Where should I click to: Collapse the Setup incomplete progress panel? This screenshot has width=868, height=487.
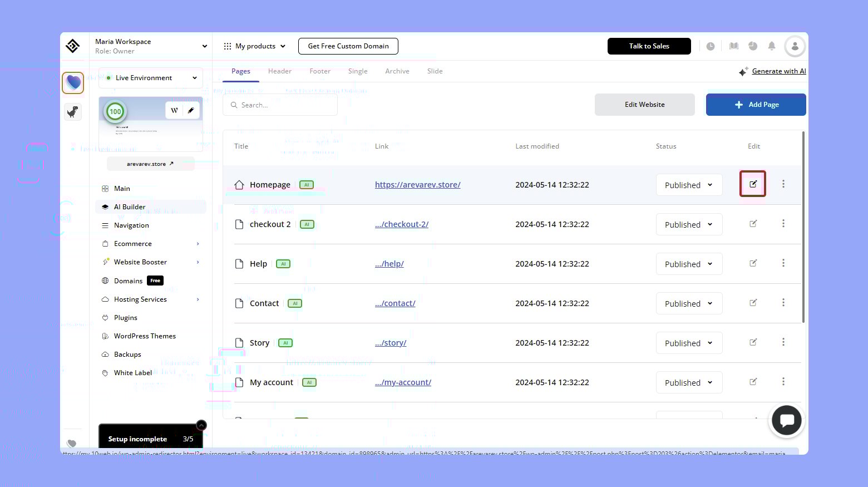tap(201, 425)
